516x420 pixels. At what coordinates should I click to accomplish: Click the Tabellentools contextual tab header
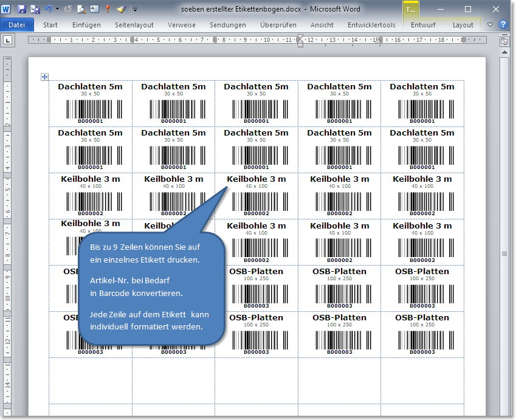click(x=411, y=10)
